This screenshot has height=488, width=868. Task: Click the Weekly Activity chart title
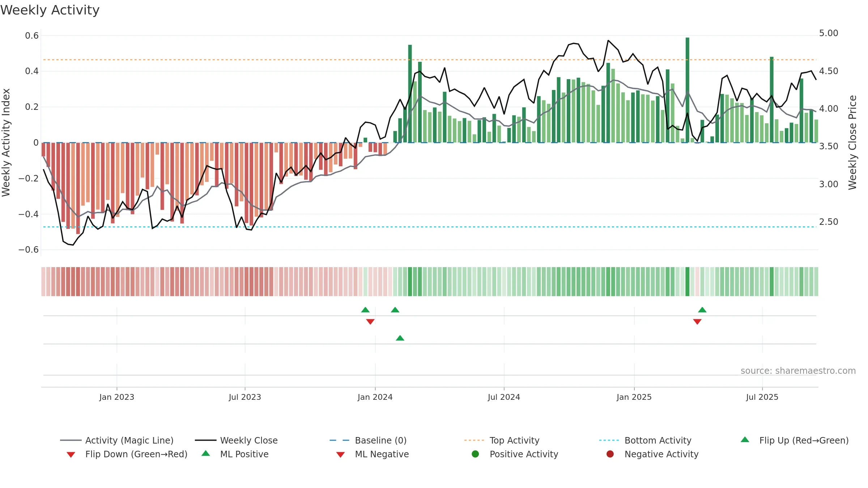click(x=50, y=10)
